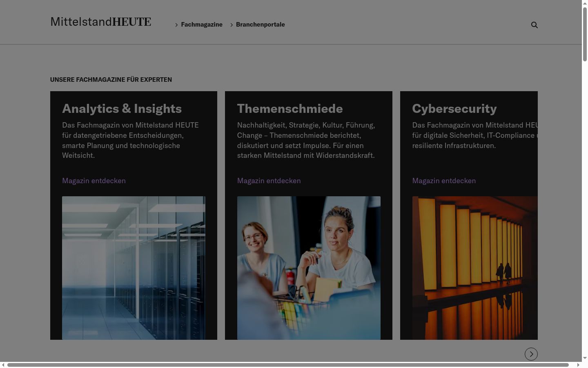Open the two women image thumbnail
Image resolution: width=588 pixels, height=368 pixels.
(309, 268)
